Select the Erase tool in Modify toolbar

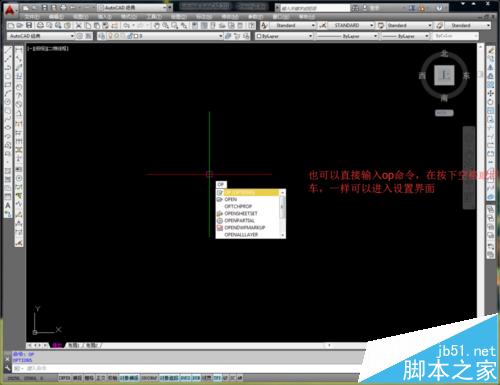click(490, 50)
